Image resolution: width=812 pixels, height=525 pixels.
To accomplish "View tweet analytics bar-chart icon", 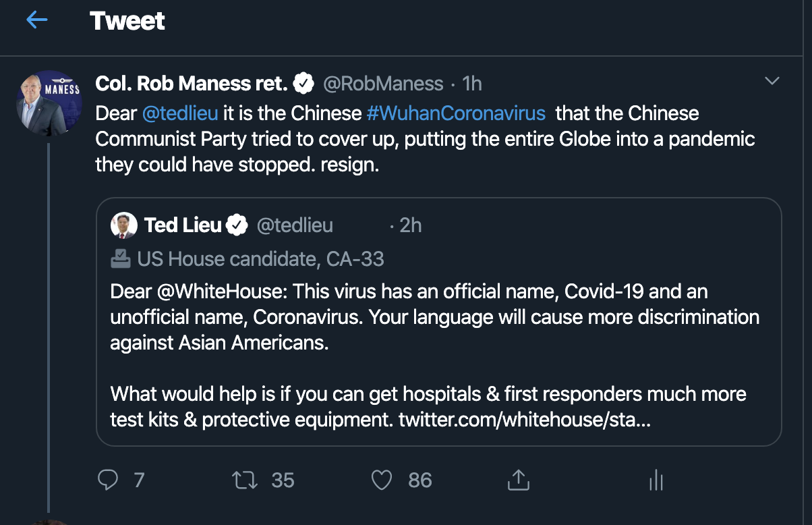I will coord(656,480).
